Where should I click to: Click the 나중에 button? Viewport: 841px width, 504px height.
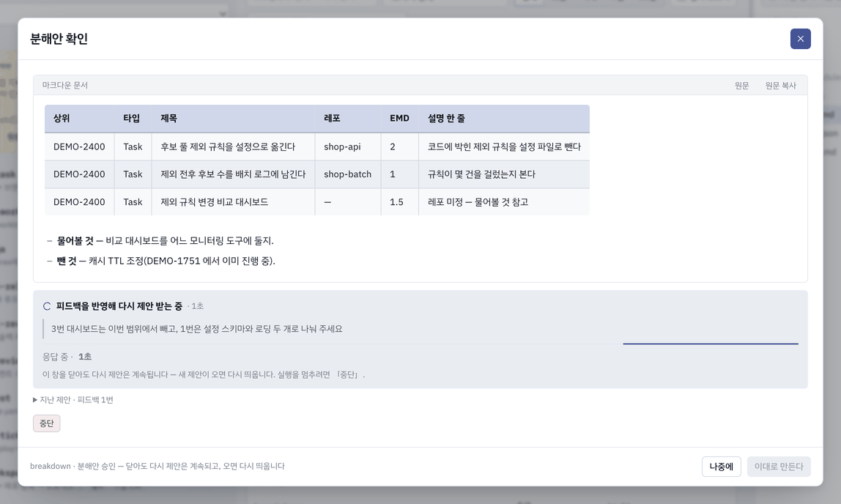pyautogui.click(x=721, y=467)
